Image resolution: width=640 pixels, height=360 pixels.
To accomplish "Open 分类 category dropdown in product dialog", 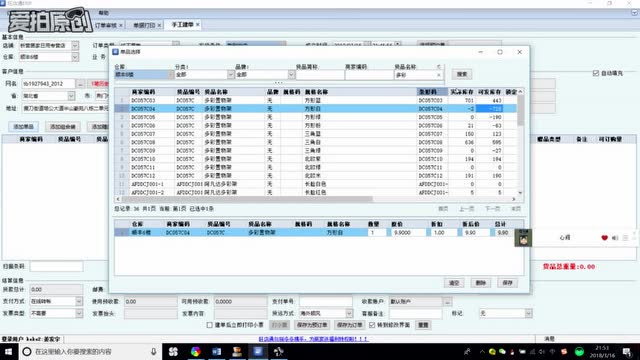I will coord(231,75).
